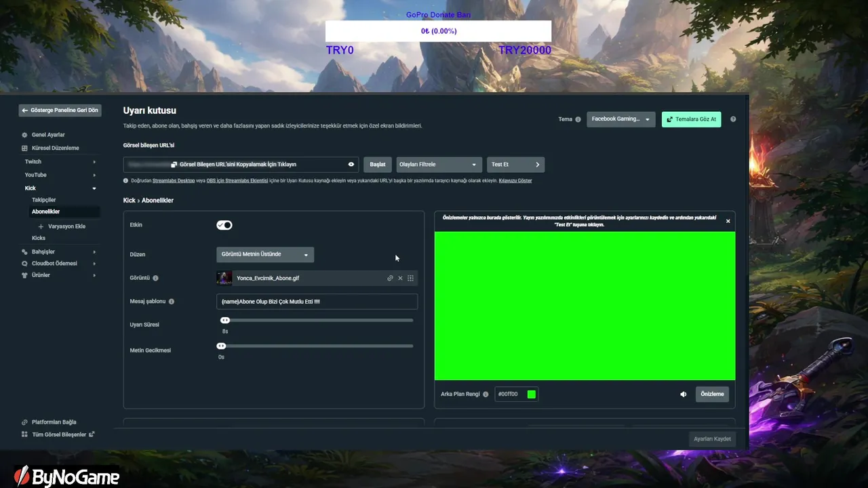Image resolution: width=868 pixels, height=488 pixels.
Task: Click the Başlat button
Action: (378, 164)
